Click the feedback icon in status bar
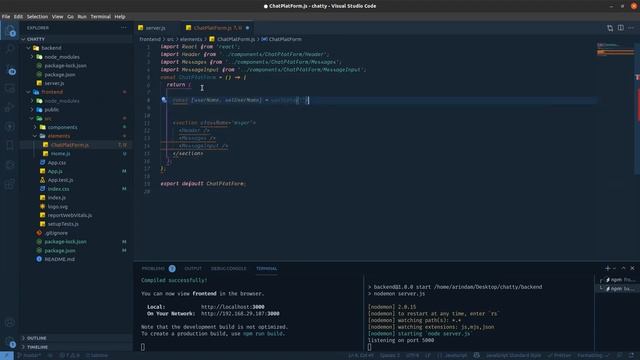Screen dimensions: 640x360 [x=620, y=356]
